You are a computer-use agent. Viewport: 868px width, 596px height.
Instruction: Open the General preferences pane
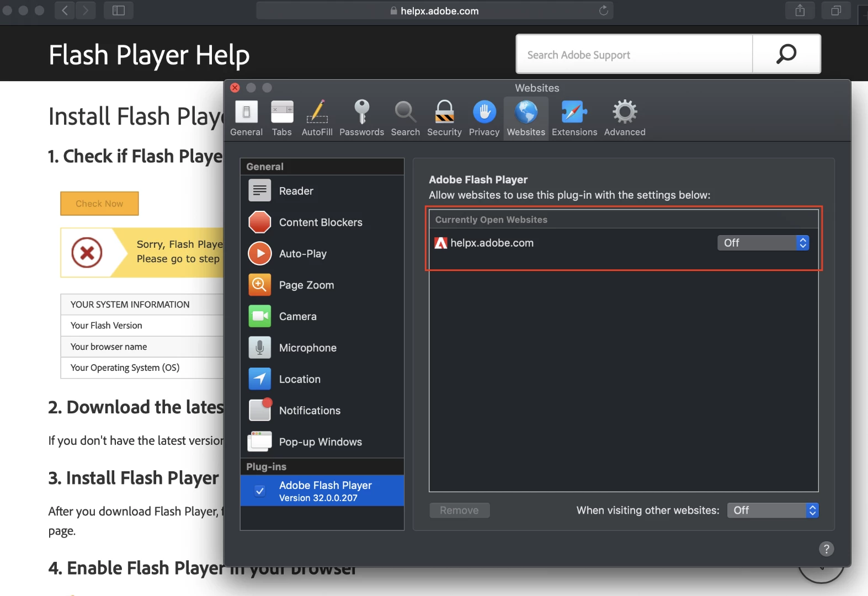[x=246, y=118]
